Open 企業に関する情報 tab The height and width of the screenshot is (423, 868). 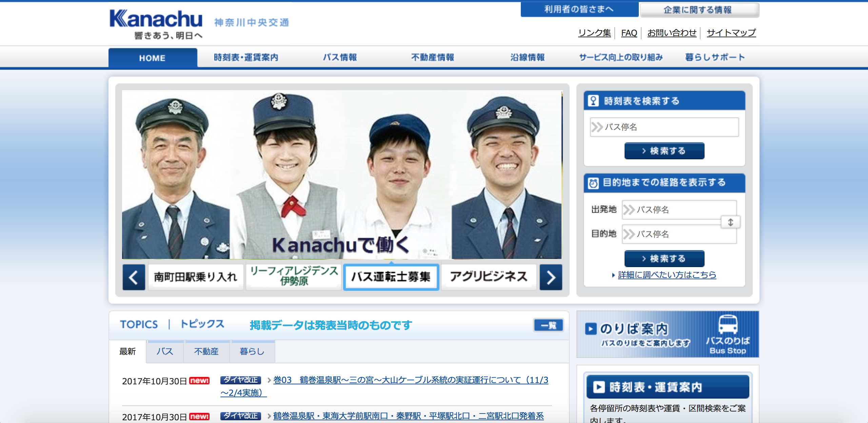click(699, 10)
